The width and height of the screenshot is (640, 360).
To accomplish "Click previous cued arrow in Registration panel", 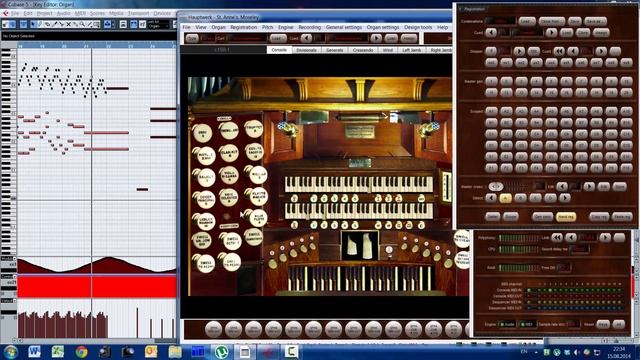I will [x=491, y=32].
